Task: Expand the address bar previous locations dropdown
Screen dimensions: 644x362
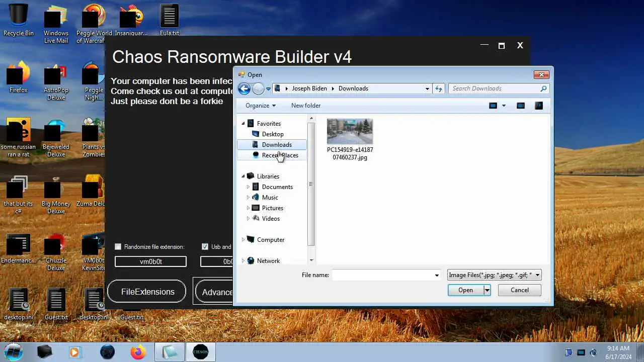Action: pyautogui.click(x=427, y=88)
